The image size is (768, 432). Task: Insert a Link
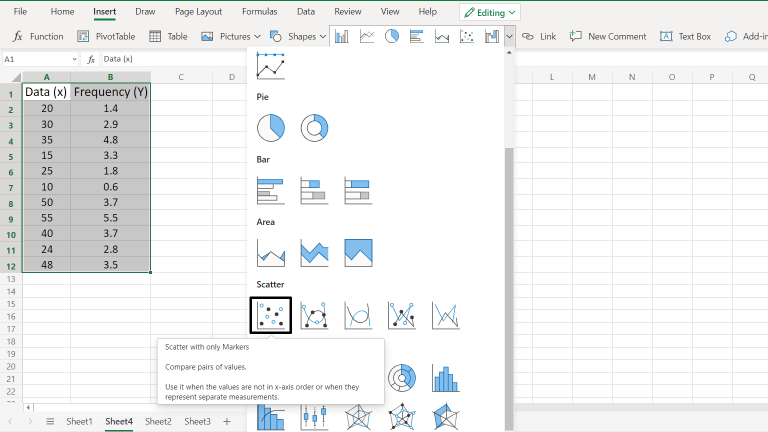539,36
